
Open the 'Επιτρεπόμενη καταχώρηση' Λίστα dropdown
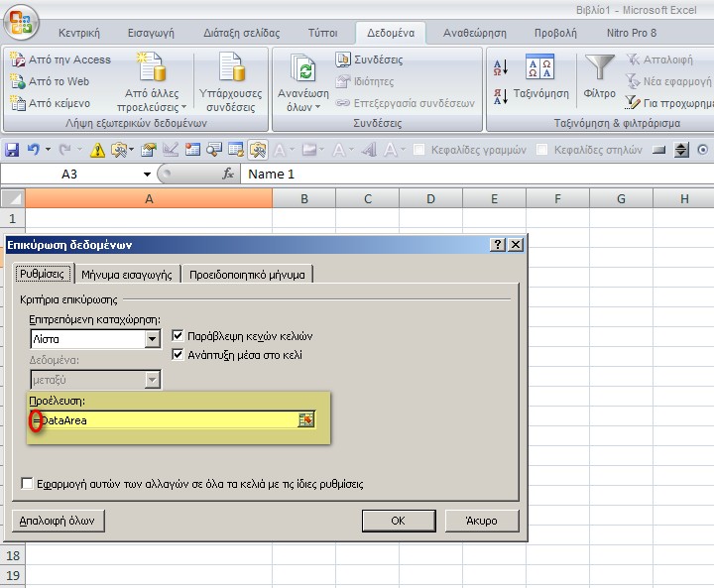152,339
